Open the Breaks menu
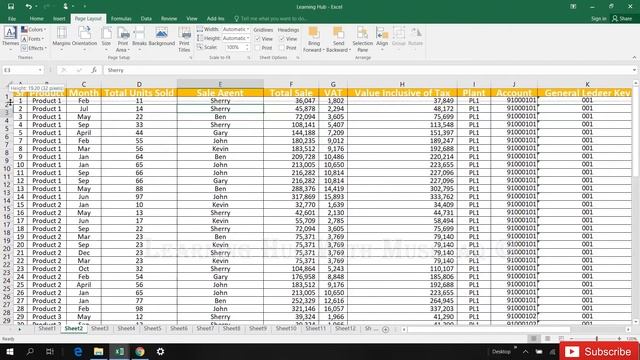The width and height of the screenshot is (640, 360). click(x=139, y=37)
